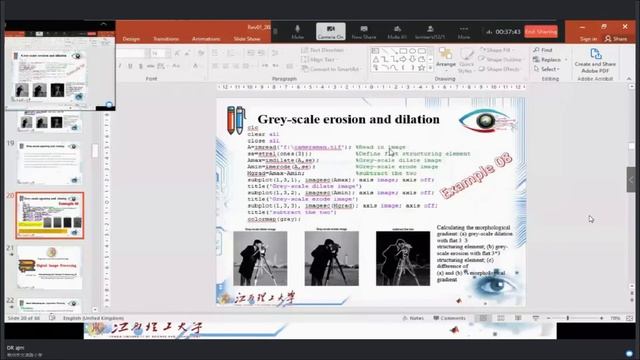The height and width of the screenshot is (360, 640).
Task: Expand the side panel arrow at right edge
Action: (x=631, y=180)
